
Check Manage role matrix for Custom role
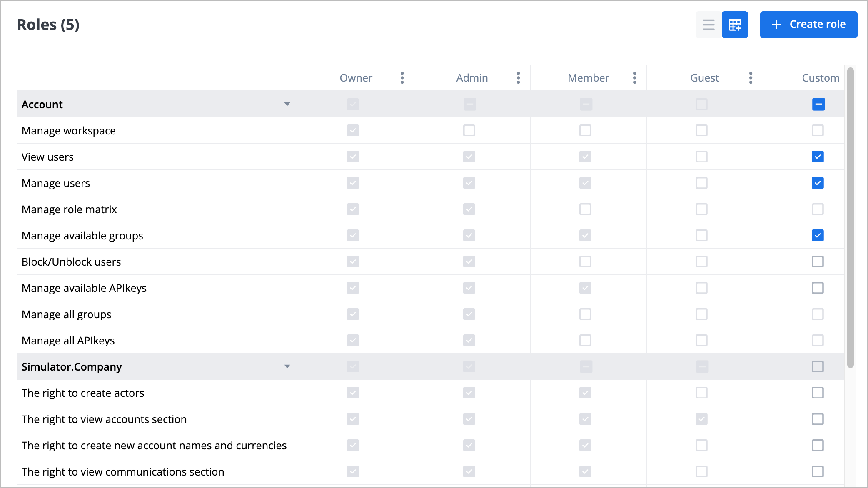(818, 209)
